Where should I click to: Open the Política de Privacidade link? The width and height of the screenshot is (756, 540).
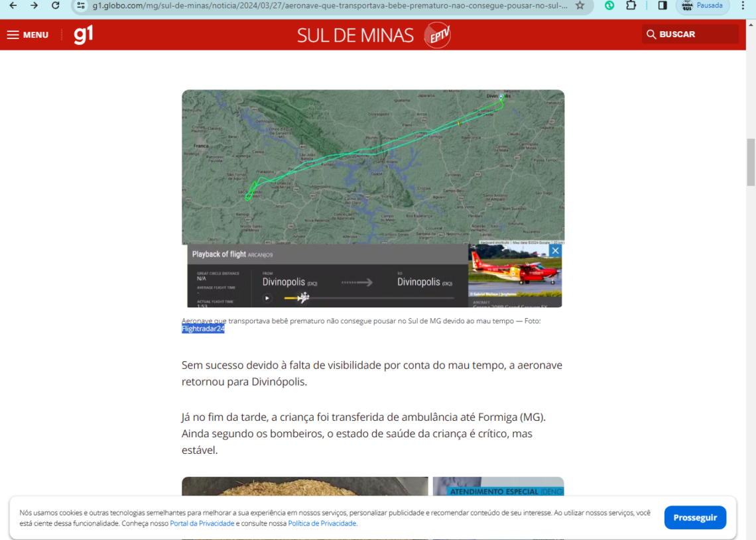(322, 523)
